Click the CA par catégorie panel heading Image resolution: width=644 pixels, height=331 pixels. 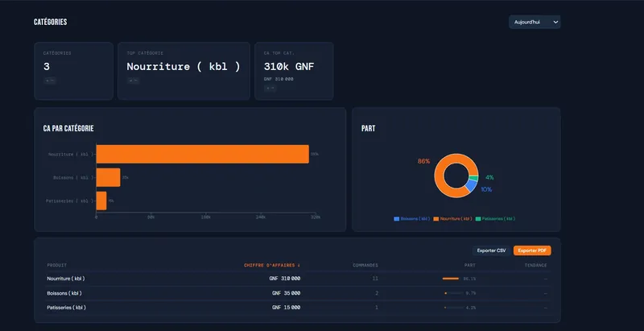tap(68, 129)
